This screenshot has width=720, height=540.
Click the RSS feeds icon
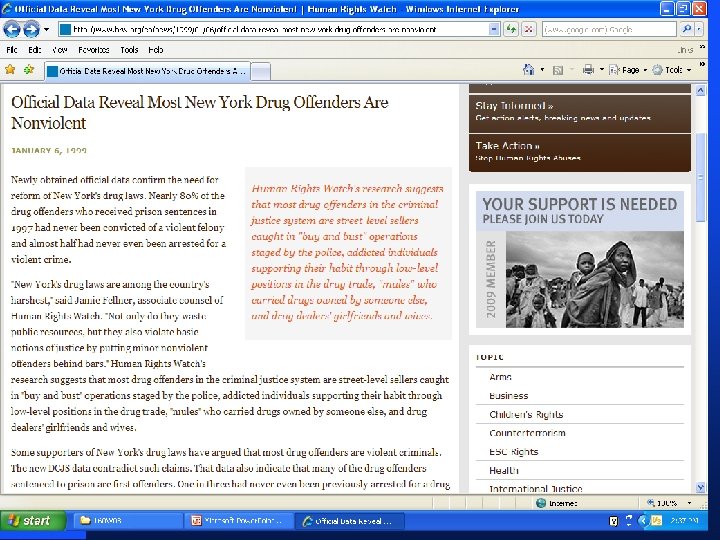click(x=558, y=70)
